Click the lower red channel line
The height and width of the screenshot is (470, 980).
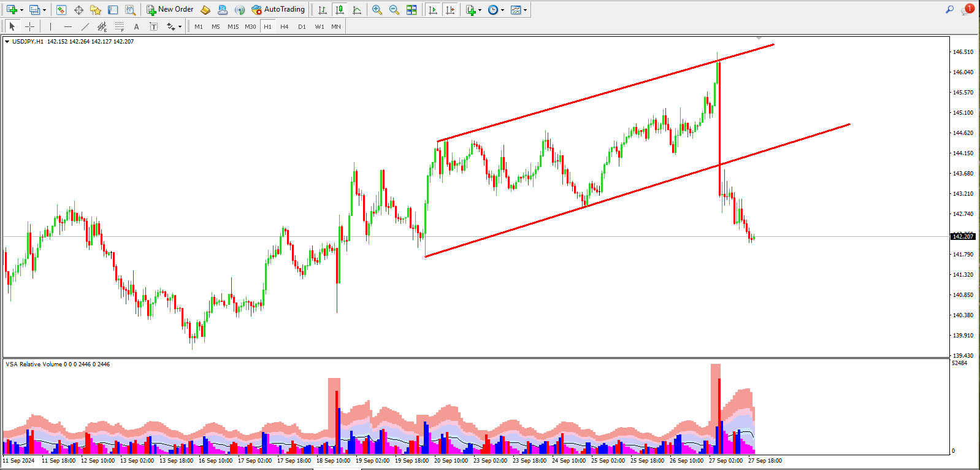point(638,190)
